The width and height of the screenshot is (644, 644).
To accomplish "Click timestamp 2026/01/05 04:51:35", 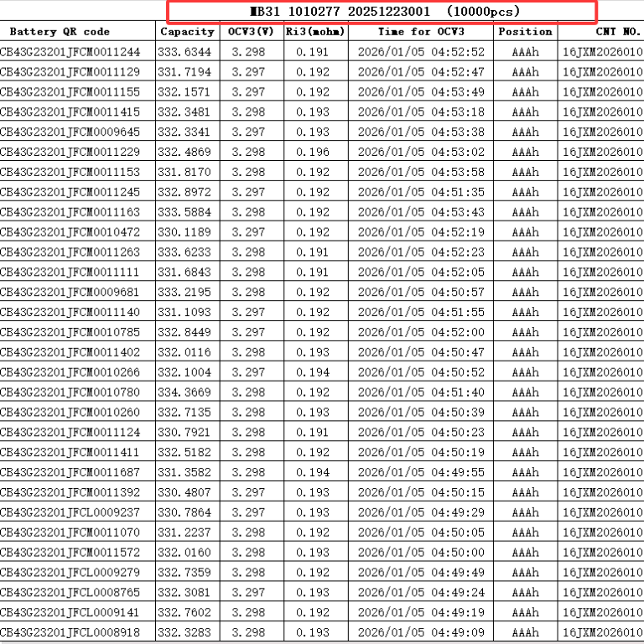I will point(421,192).
